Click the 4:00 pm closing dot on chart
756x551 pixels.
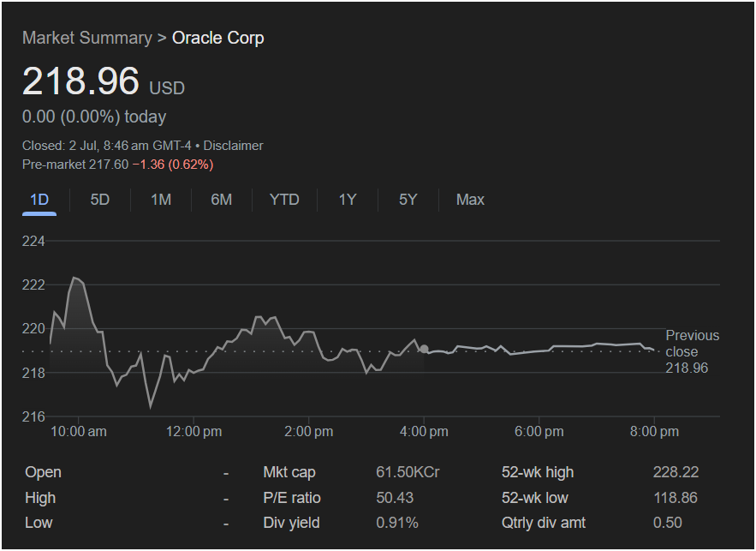click(x=424, y=349)
